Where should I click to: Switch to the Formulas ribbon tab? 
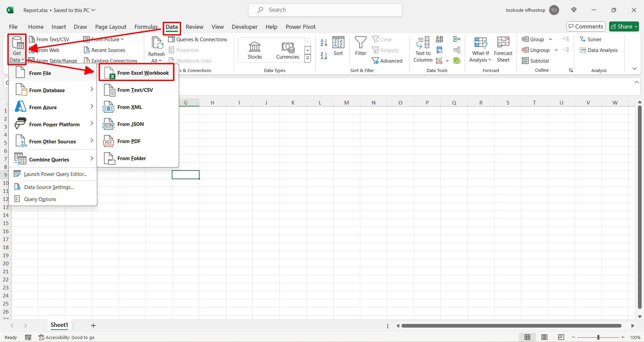[x=146, y=27]
